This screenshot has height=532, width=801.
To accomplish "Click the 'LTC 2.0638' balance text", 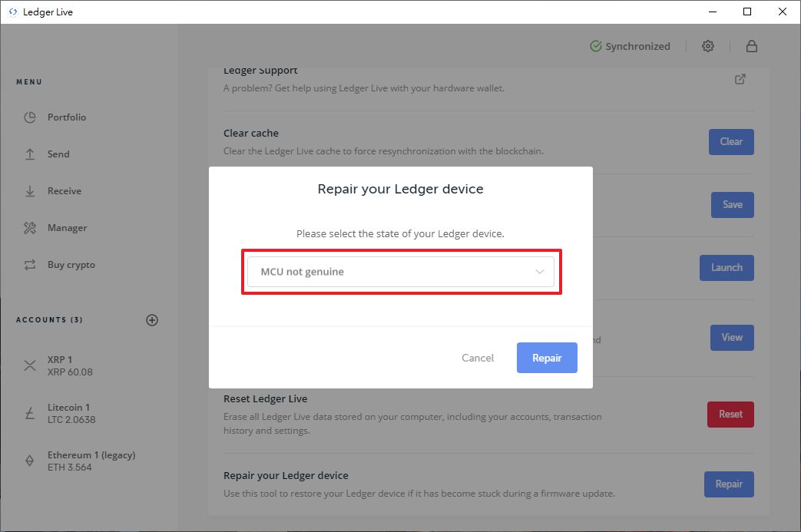I will click(x=71, y=420).
